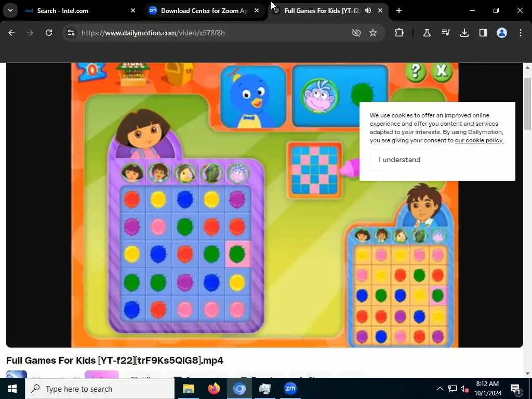The image size is (532, 399).
Task: Open the Zoom app in taskbar
Action: (x=290, y=389)
